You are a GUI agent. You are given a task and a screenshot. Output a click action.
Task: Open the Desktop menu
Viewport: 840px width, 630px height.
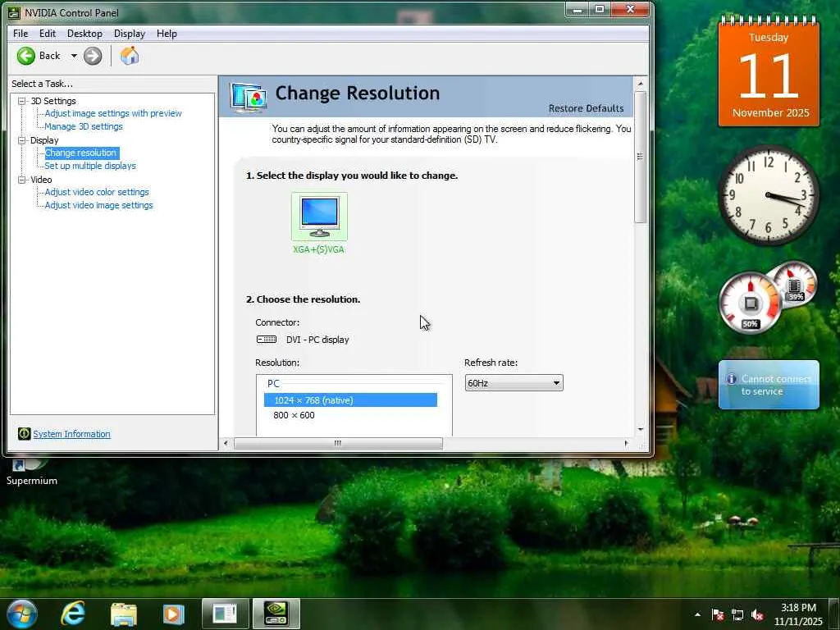point(84,34)
